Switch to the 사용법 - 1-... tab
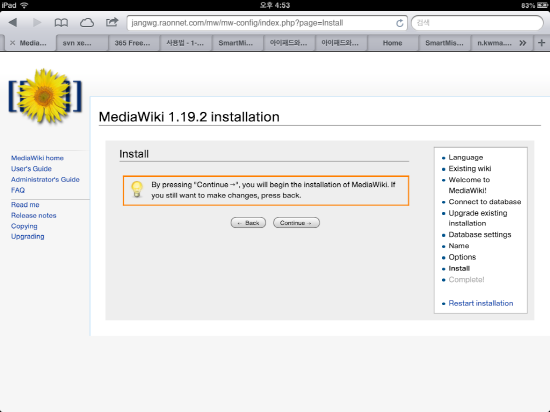Viewport: 550px width, 412px height. click(186, 43)
